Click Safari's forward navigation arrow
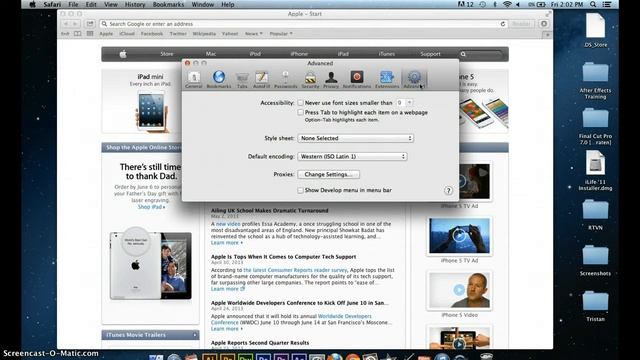 click(75, 24)
